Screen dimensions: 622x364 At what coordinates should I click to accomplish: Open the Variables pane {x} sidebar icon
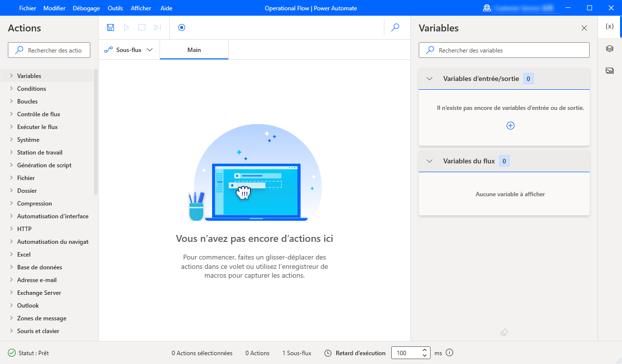pyautogui.click(x=610, y=26)
